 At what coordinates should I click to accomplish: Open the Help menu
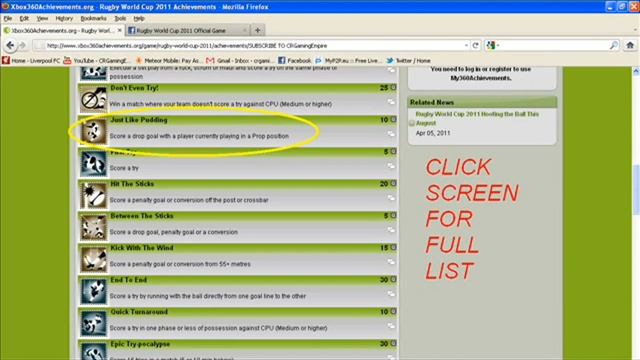pos(139,18)
